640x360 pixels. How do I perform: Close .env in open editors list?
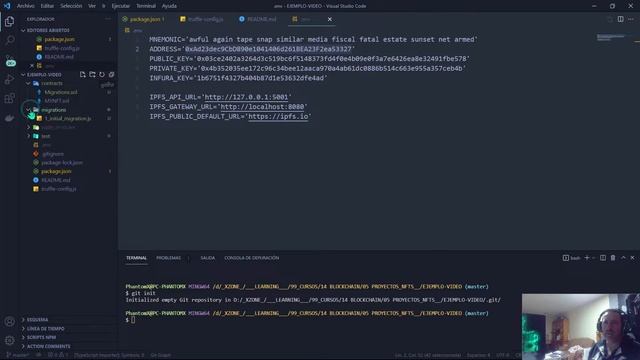tap(32, 66)
